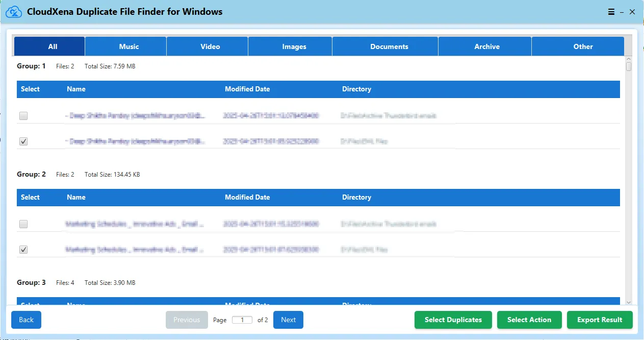Click the CloudXena cloud logo icon
The width and height of the screenshot is (644, 340).
(13, 12)
